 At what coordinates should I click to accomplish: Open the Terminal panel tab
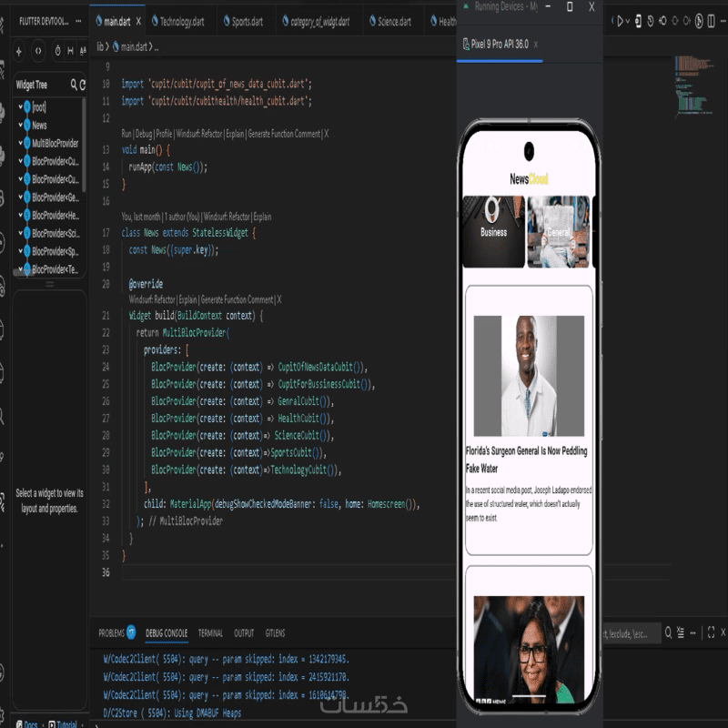click(x=210, y=632)
